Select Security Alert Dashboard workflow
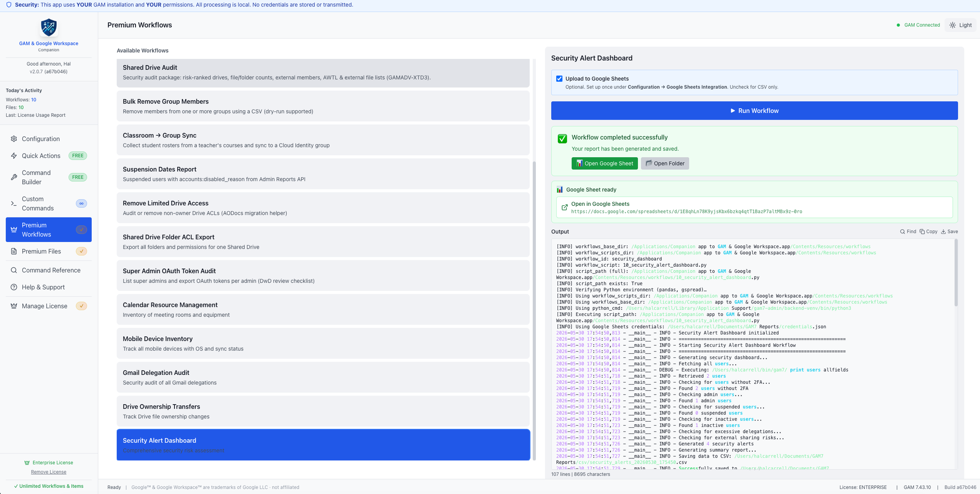Screen dimensions: 980x494 pos(323,445)
